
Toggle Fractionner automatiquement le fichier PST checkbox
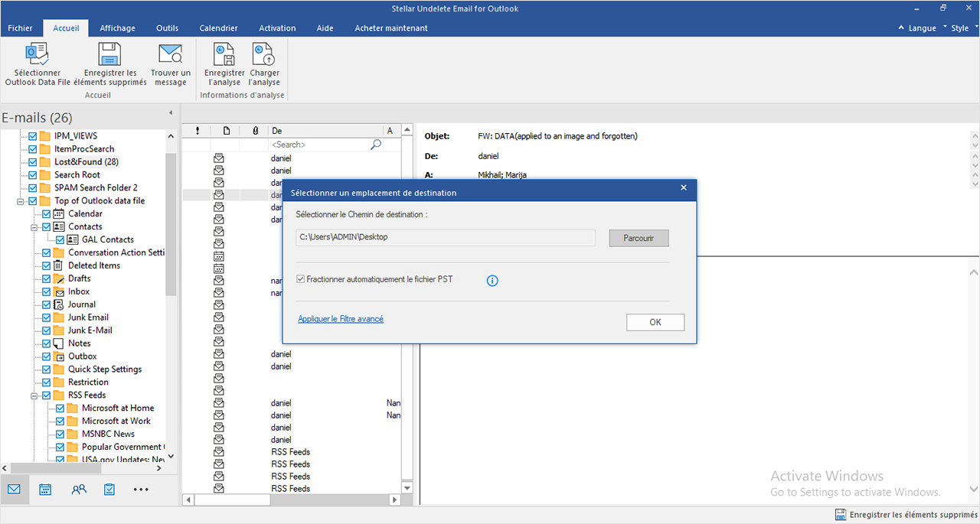coord(301,279)
